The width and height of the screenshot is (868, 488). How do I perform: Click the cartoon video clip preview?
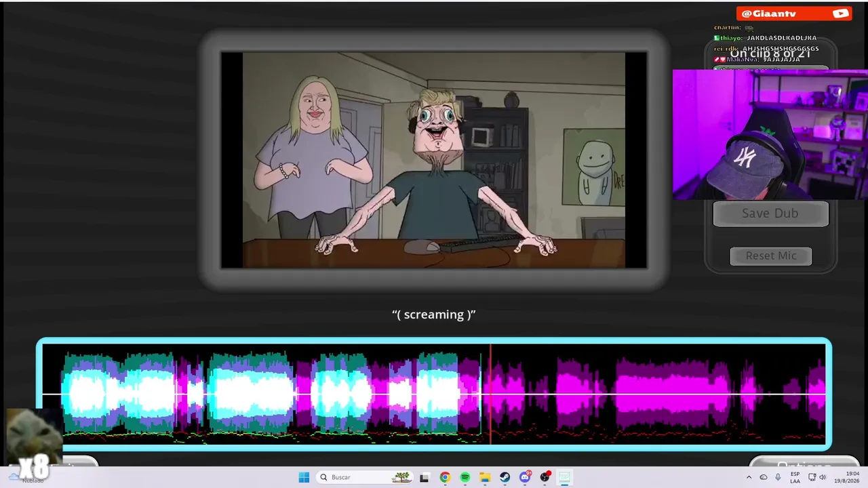pos(434,160)
